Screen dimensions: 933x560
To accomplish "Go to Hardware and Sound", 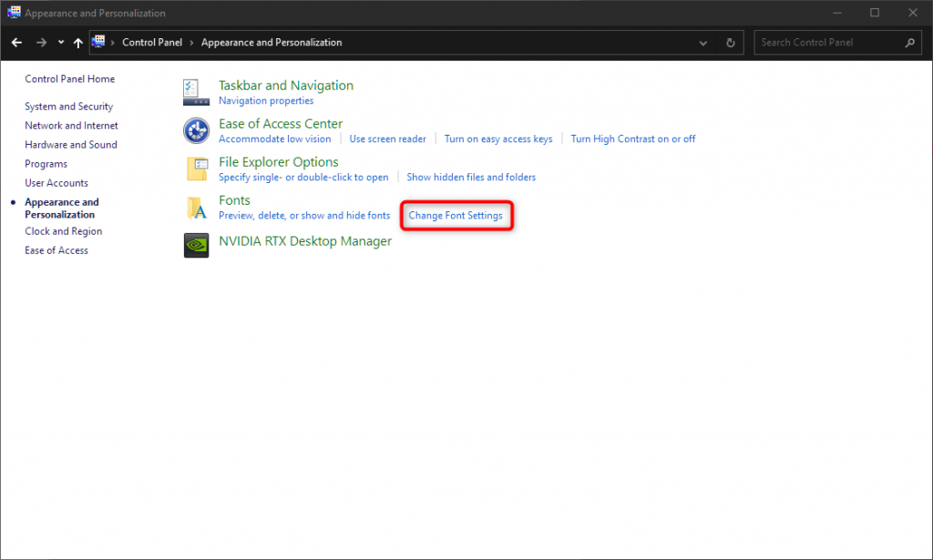I will coord(71,145).
